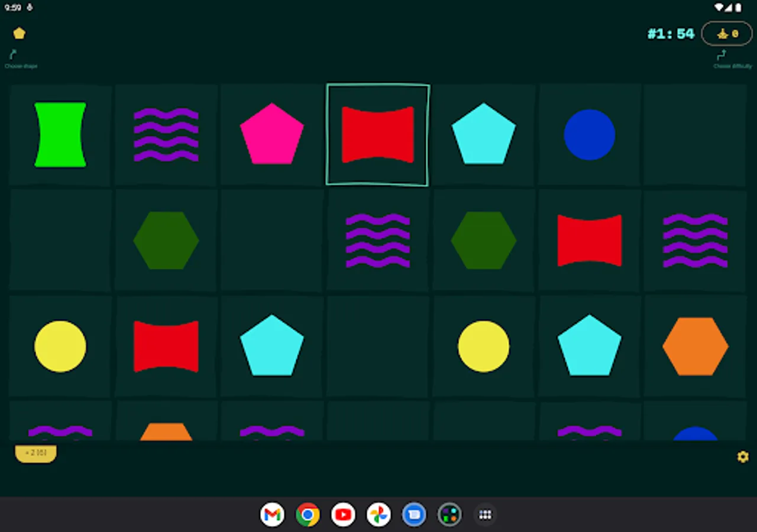Select the yellow circle tile
This screenshot has height=532, width=757.
tap(60, 346)
